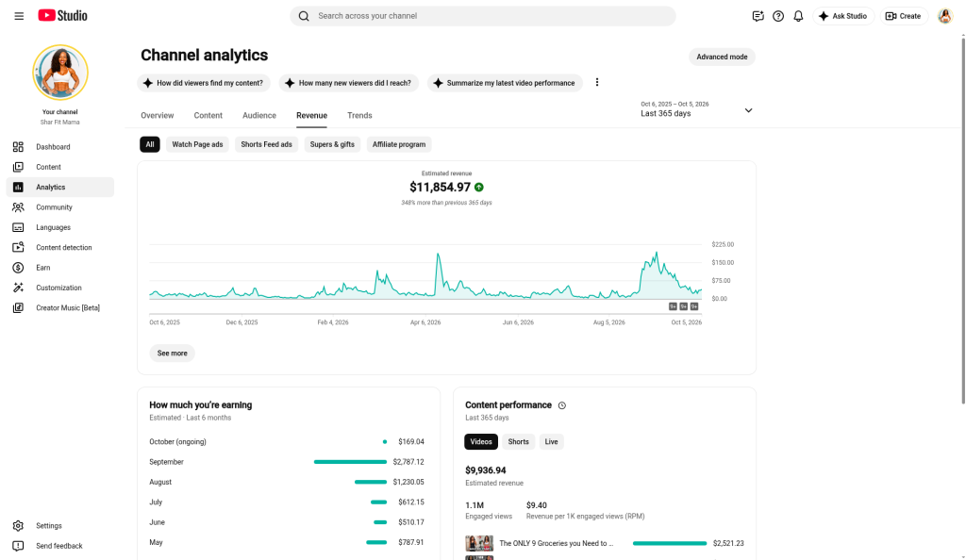
Task: Click the channel profile picture
Action: pos(59,73)
